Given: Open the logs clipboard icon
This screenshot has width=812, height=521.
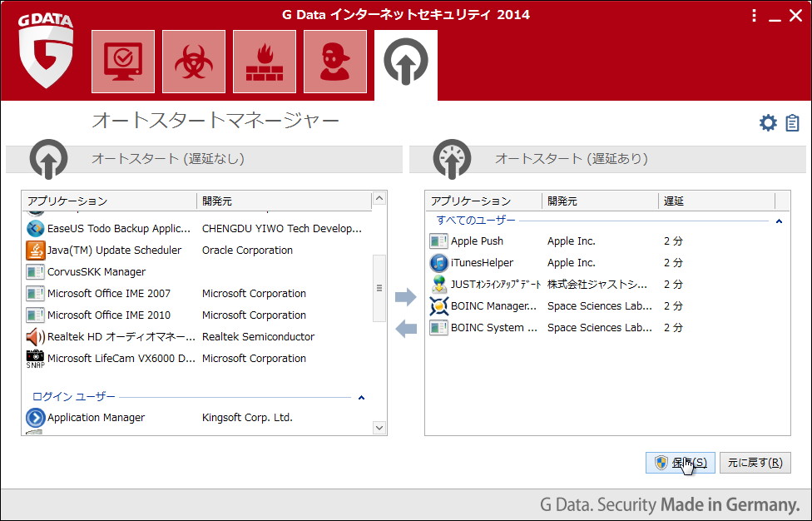Looking at the screenshot, I should click(792, 123).
